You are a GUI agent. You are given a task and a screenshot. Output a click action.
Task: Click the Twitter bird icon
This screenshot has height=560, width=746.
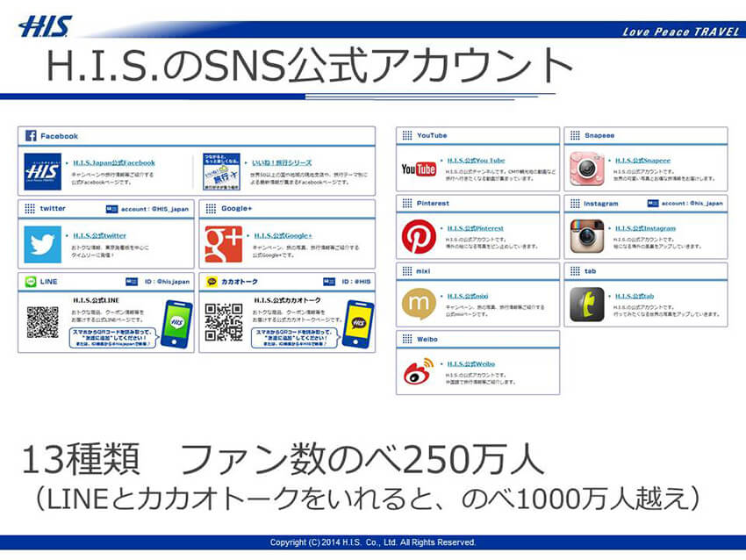(42, 245)
